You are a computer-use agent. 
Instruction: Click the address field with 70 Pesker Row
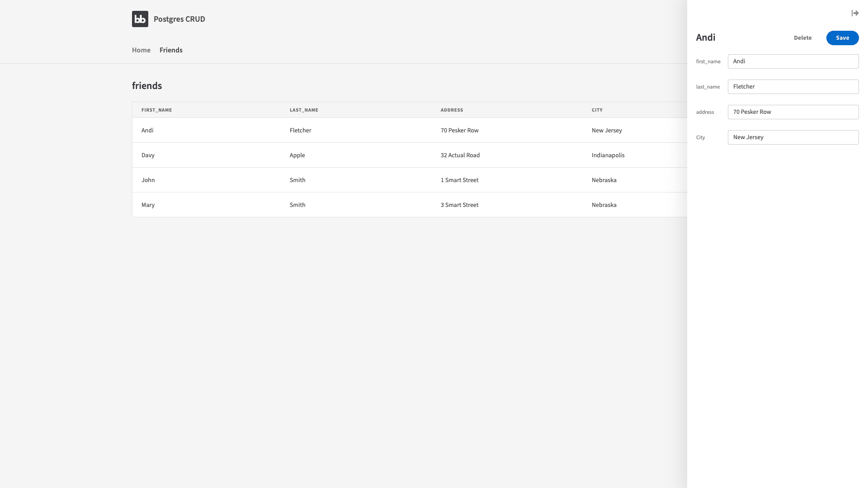793,112
